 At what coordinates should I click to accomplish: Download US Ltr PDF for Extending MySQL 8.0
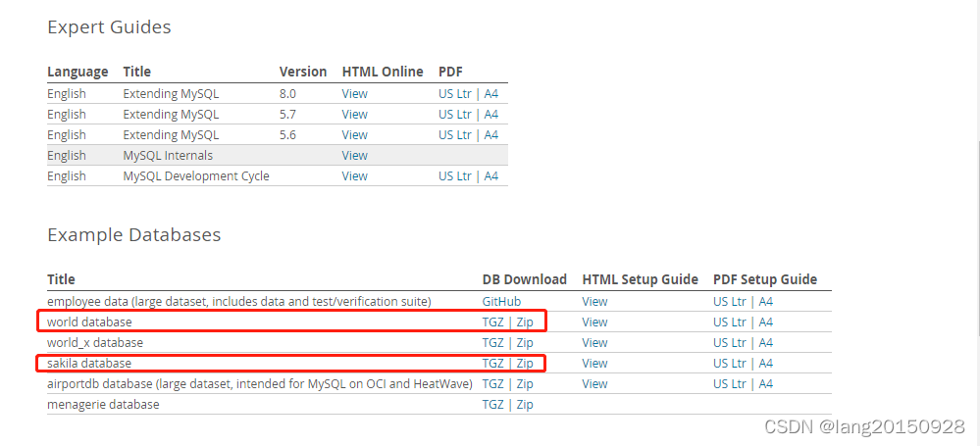click(455, 94)
